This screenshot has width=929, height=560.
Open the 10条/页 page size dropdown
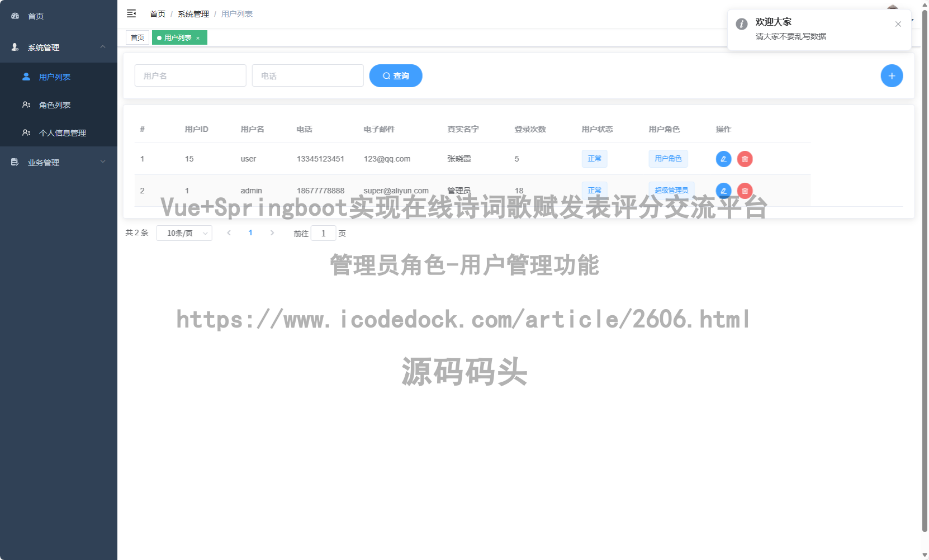[184, 233]
